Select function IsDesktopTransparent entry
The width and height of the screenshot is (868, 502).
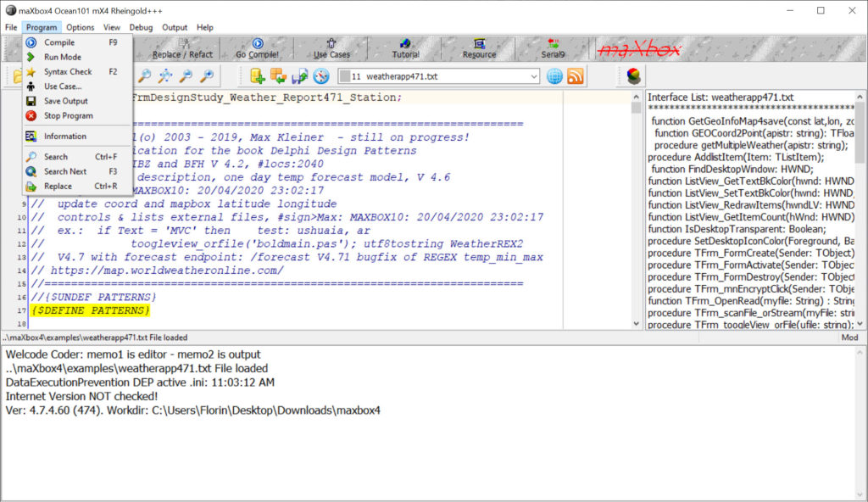pos(737,229)
